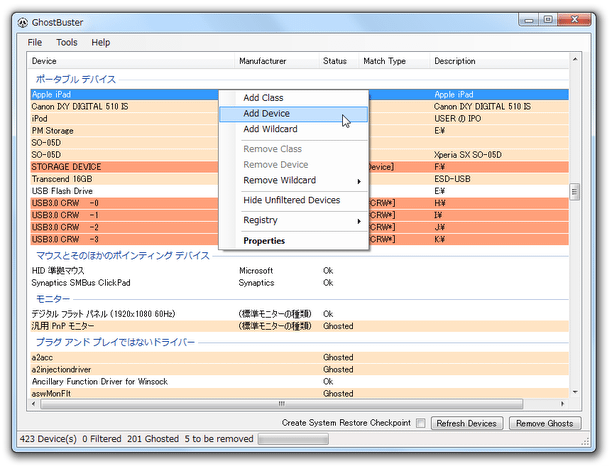Sort by the Match Type column header

tap(394, 61)
